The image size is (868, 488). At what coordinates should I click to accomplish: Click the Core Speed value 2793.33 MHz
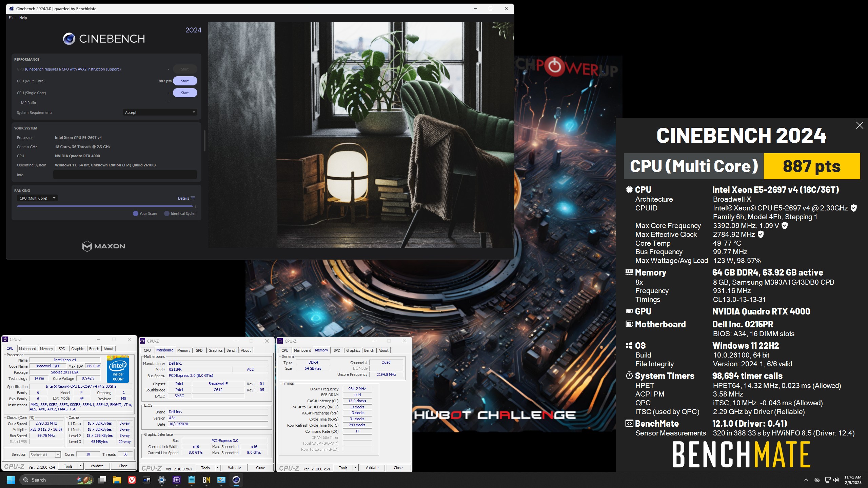[46, 423]
